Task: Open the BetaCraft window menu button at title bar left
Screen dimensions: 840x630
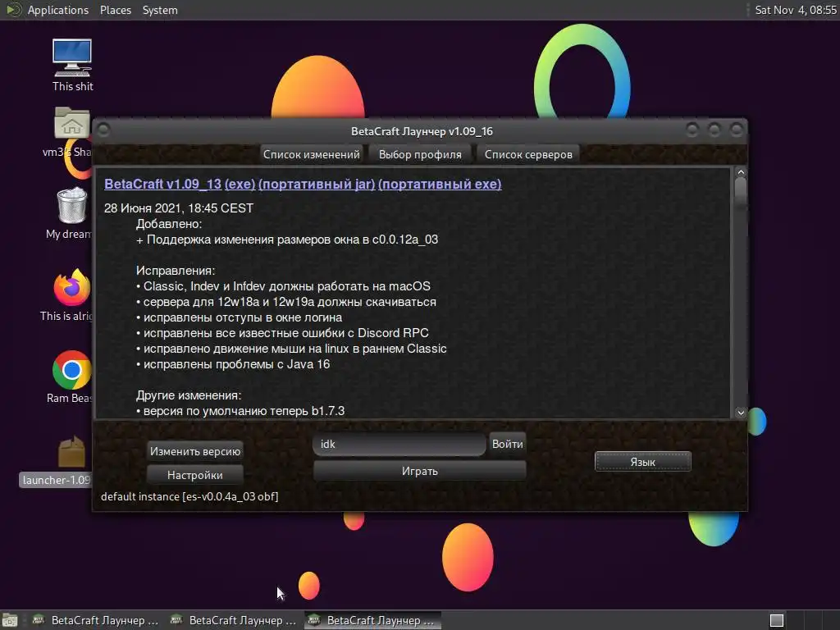Action: 103,130
